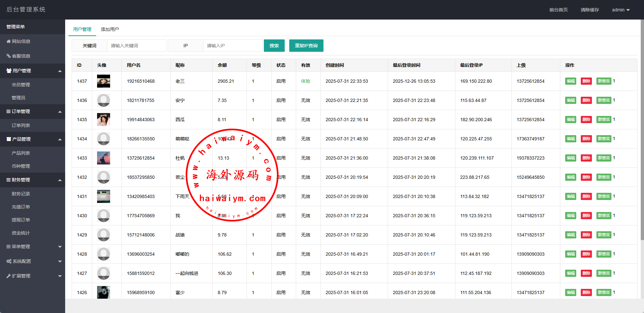Click the users icon beside 用户管理
This screenshot has height=313, width=644.
9,71
